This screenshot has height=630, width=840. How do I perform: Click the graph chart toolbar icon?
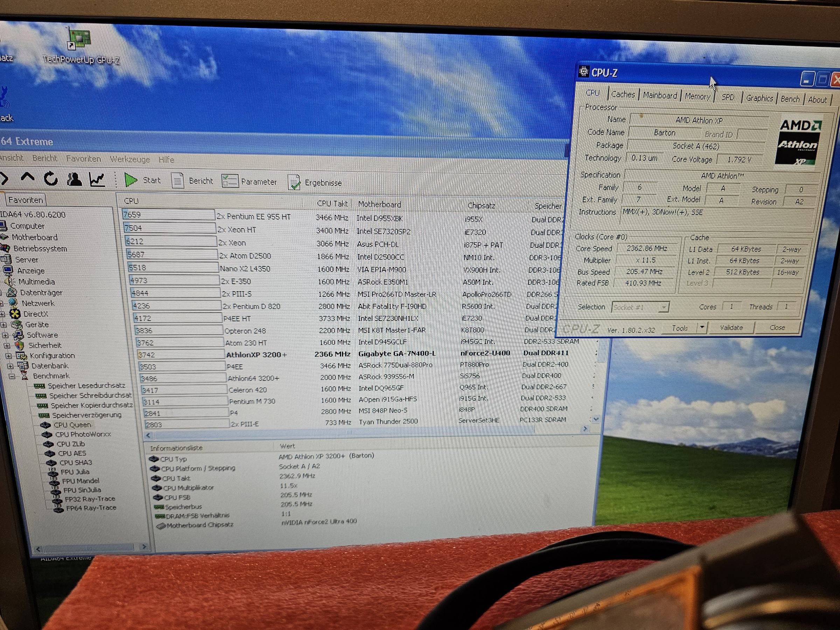97,179
